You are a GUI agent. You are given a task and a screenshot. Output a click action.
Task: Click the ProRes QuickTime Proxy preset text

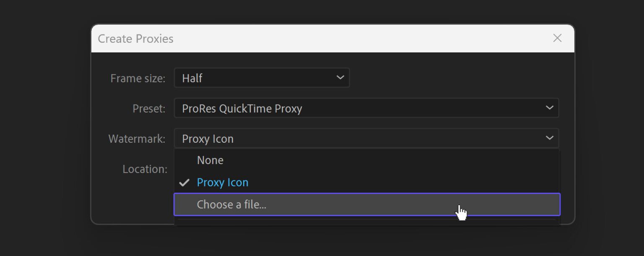pyautogui.click(x=242, y=108)
